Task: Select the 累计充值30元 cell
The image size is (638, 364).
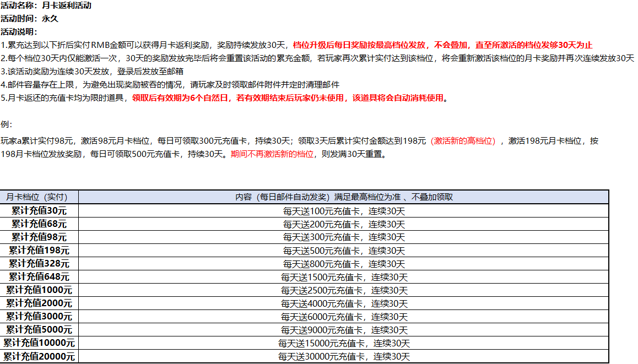Action: (39, 210)
